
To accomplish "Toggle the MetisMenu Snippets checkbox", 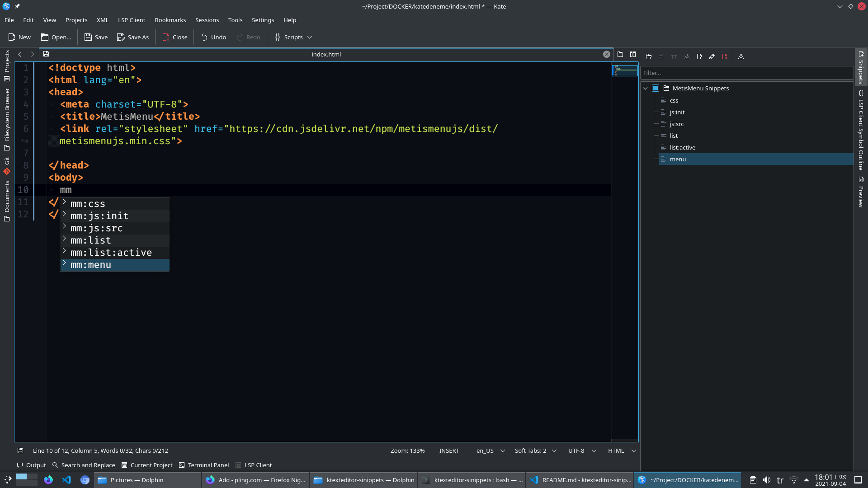I will 656,88.
